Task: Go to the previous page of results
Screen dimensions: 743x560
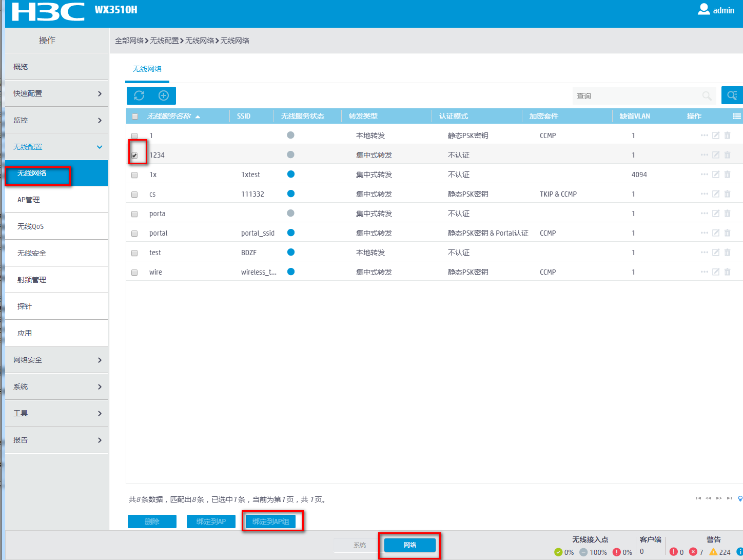Action: (709, 498)
